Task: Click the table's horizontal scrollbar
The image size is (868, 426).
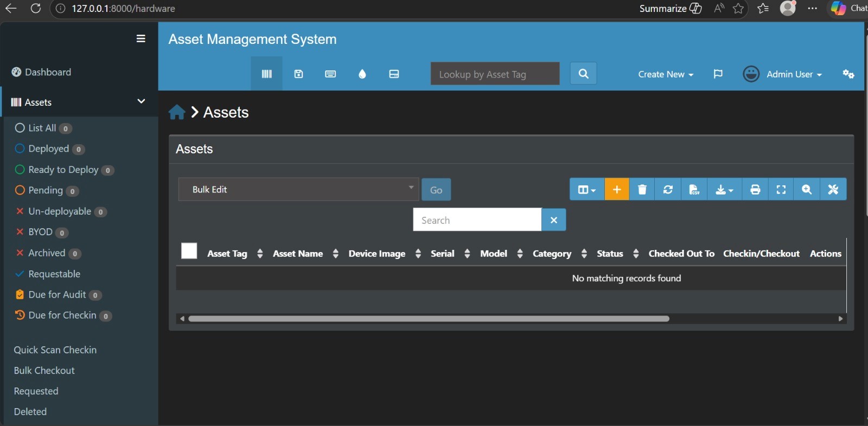Action: click(429, 319)
